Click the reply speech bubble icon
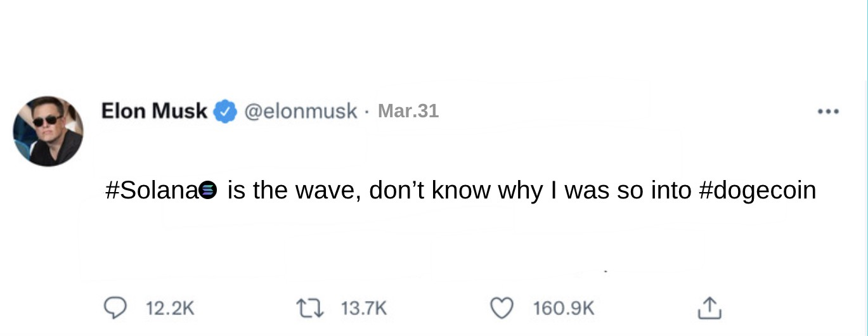 [x=114, y=308]
